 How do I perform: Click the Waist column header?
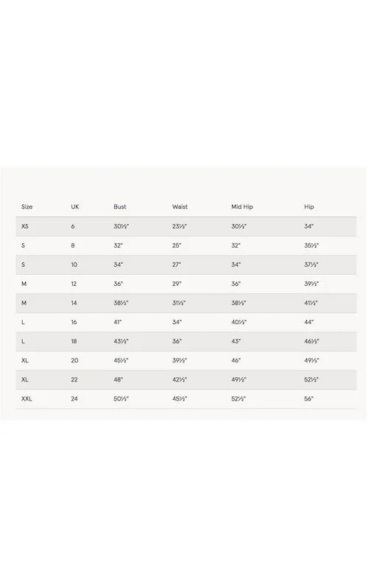point(180,207)
